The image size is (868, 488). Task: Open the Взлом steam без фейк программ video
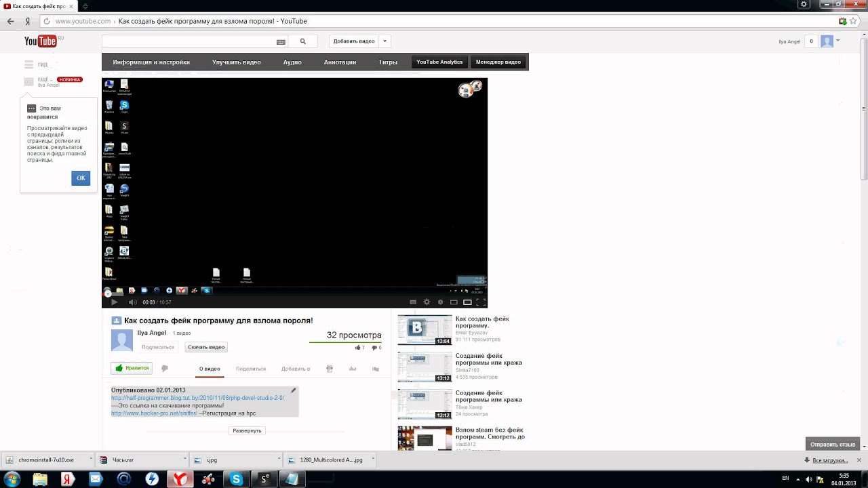click(490, 433)
